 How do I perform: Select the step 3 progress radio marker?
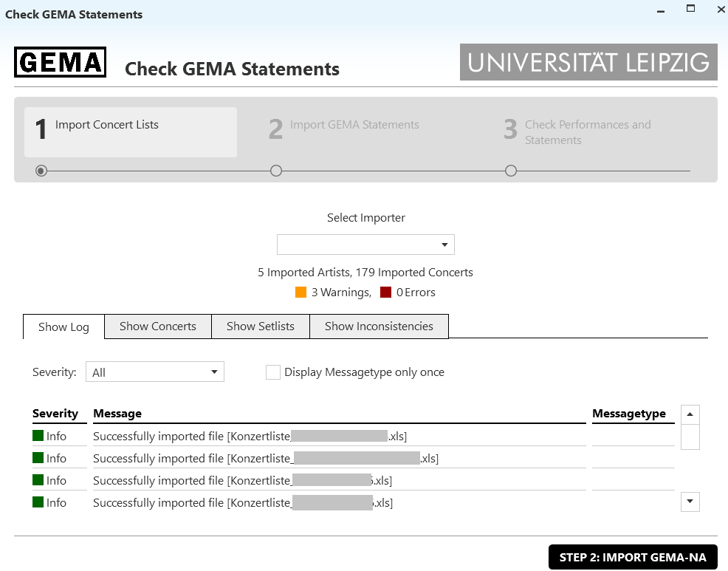pyautogui.click(x=511, y=171)
